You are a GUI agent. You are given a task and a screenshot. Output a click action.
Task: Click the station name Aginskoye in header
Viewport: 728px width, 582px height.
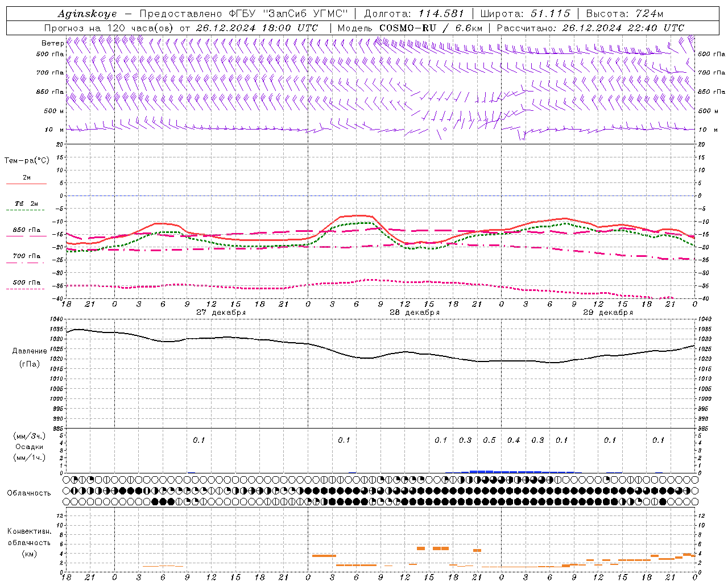[87, 14]
